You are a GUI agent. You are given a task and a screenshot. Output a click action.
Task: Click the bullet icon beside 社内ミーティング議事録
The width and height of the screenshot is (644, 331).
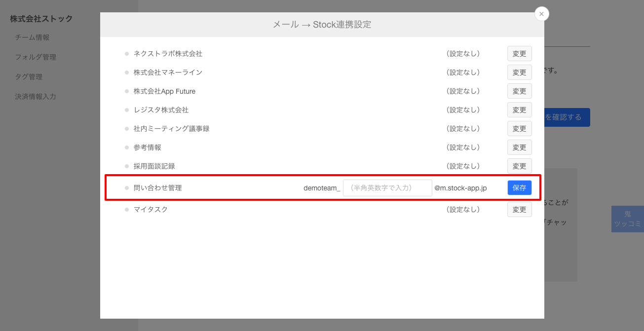[127, 128]
